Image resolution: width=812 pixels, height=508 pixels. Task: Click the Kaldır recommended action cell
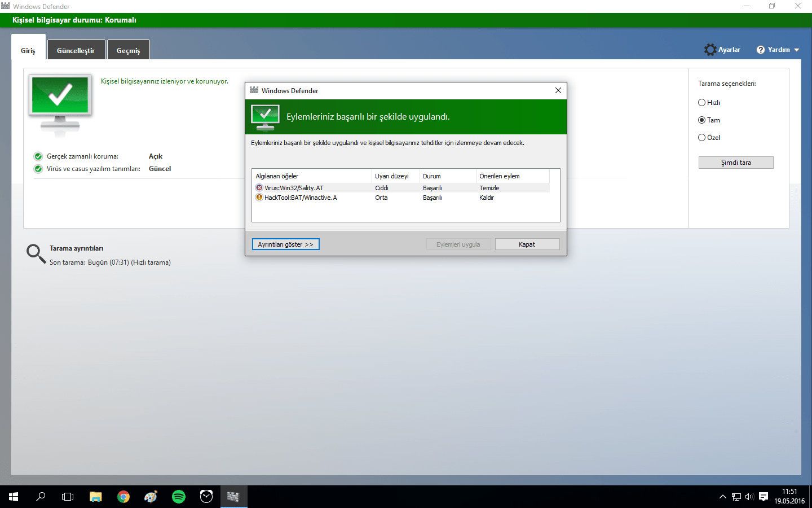click(x=487, y=198)
